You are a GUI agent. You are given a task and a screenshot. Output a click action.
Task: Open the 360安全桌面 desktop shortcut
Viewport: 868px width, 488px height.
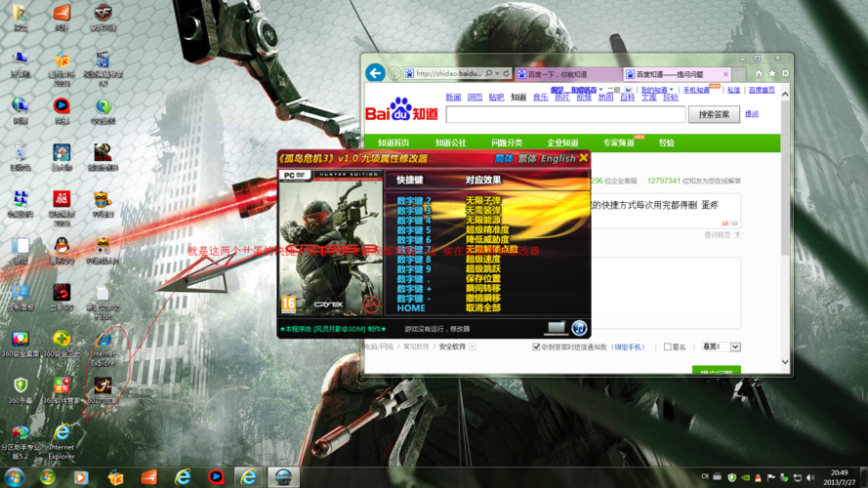click(21, 344)
